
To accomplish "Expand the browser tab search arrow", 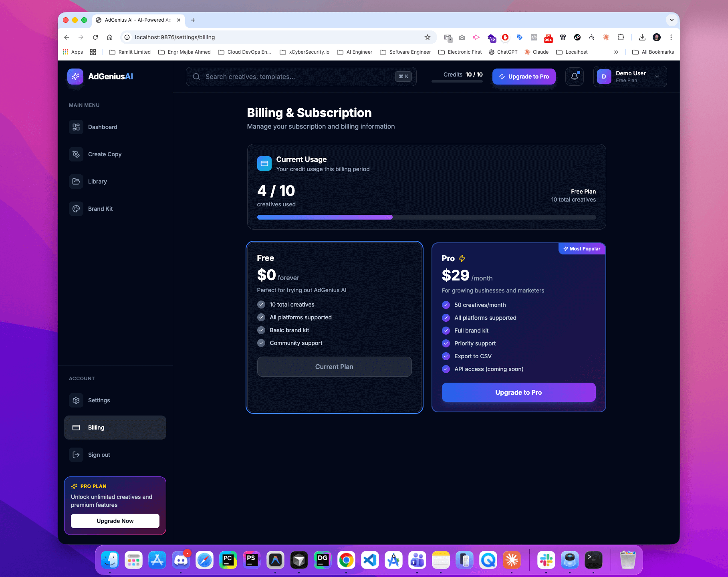I will pyautogui.click(x=672, y=20).
